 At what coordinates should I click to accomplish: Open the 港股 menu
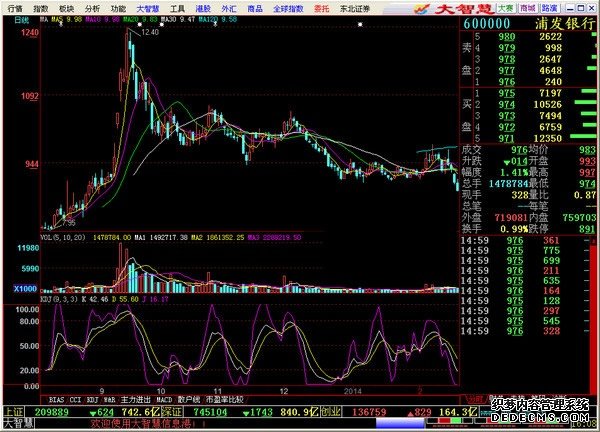coord(203,8)
